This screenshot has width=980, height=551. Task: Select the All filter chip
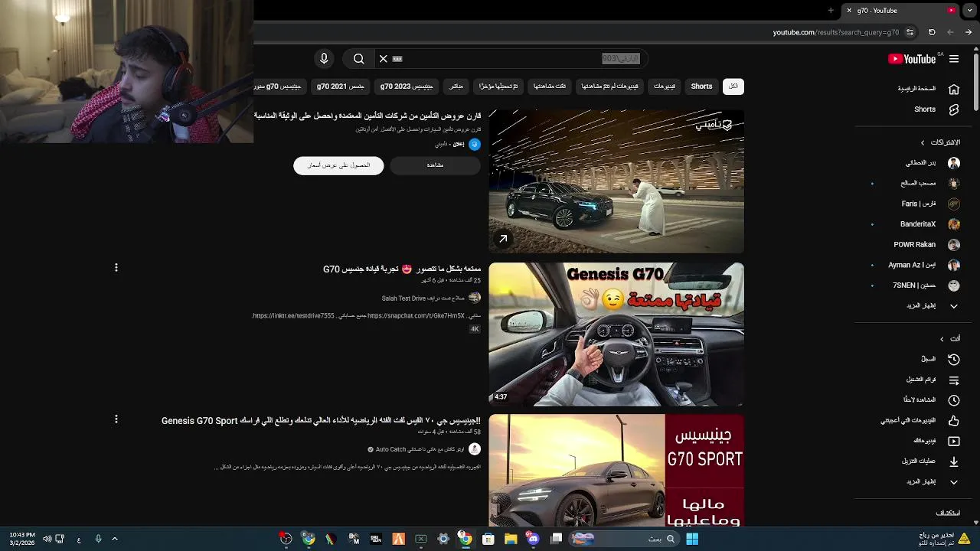[x=733, y=86]
